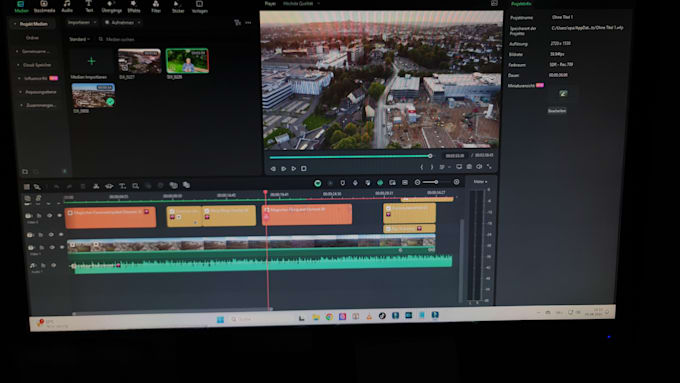This screenshot has height=383, width=680.
Task: Step back one frame in player
Action: (x=273, y=169)
